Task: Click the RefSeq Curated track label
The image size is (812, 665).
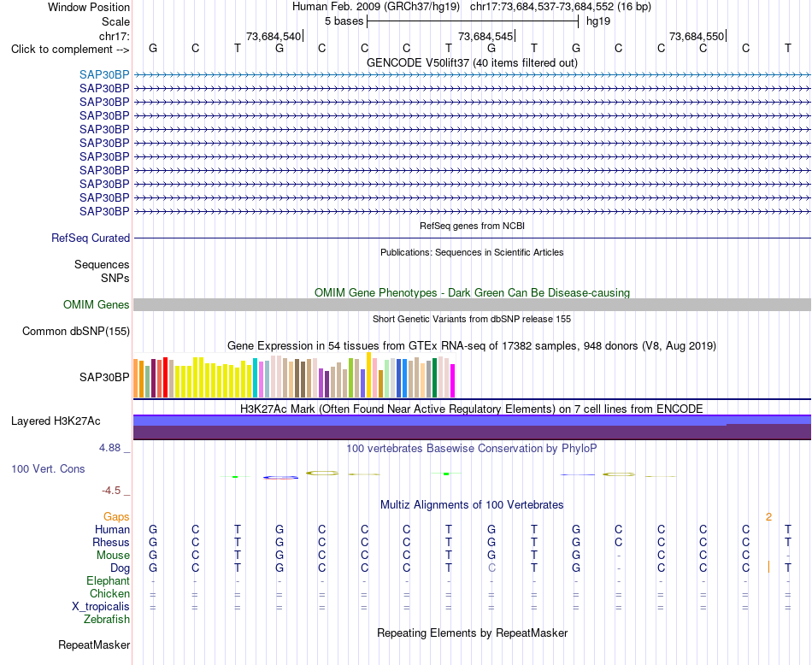Action: click(91, 238)
